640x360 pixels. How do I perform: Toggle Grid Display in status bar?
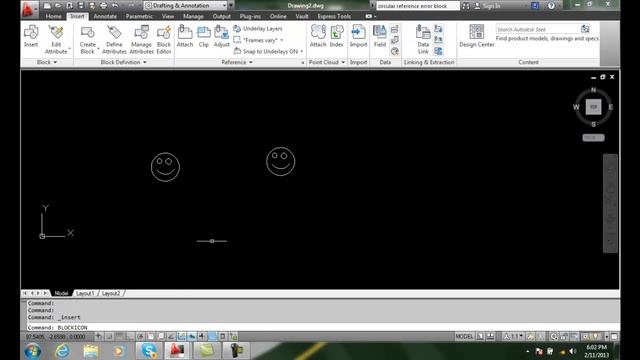coord(119,336)
